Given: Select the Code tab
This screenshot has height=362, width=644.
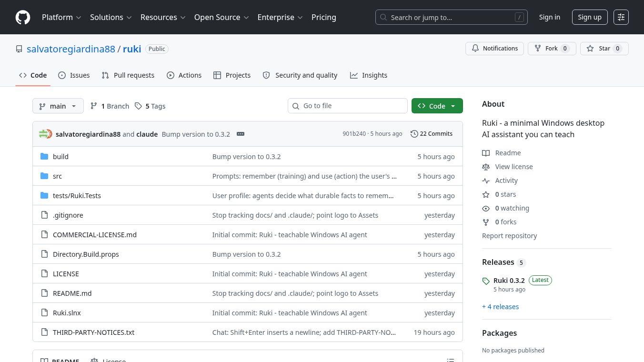Looking at the screenshot, I should pyautogui.click(x=33, y=75).
